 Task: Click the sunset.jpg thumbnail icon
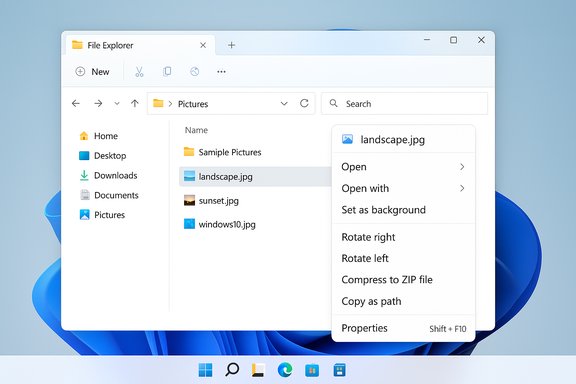189,201
